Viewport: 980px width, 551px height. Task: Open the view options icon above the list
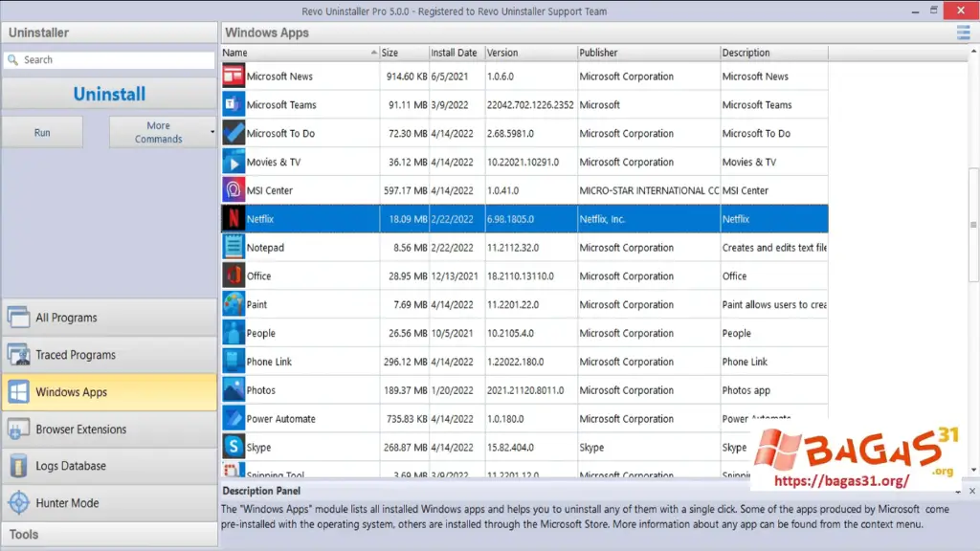(965, 32)
